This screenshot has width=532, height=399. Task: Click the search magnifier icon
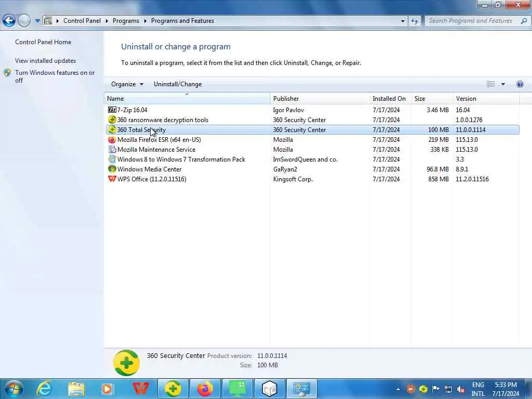[524, 21]
